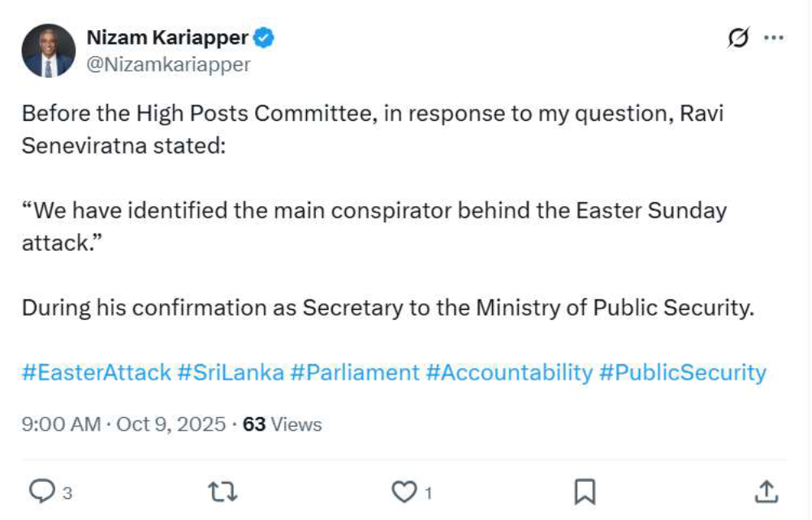Viewport: 812px width, 520px height.
Task: Repost this post using the retweet icon
Action: (x=221, y=491)
